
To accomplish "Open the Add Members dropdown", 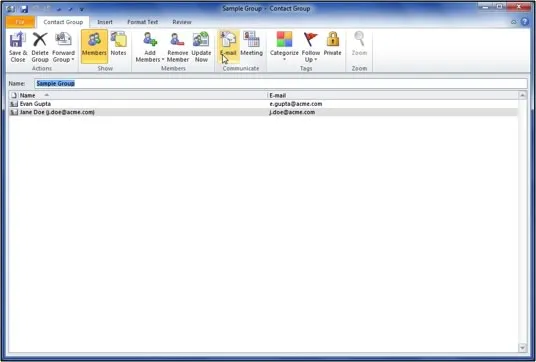I will (x=150, y=47).
